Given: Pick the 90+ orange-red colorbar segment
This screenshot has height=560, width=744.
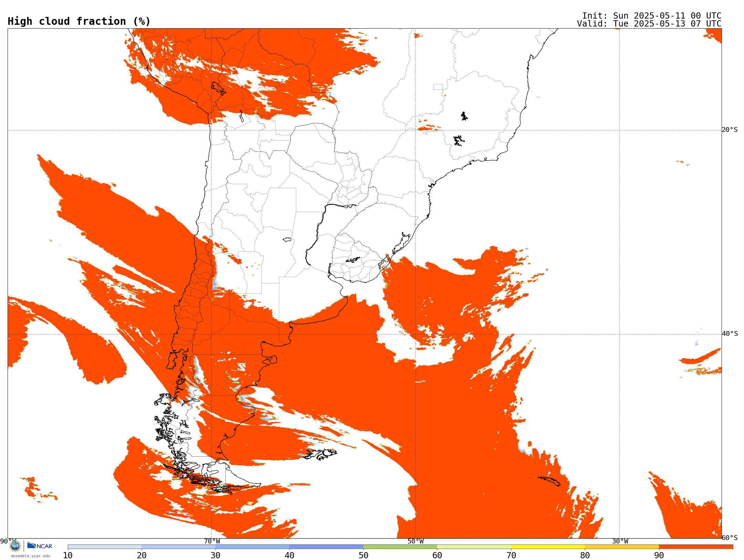Looking at the screenshot, I should point(696,547).
